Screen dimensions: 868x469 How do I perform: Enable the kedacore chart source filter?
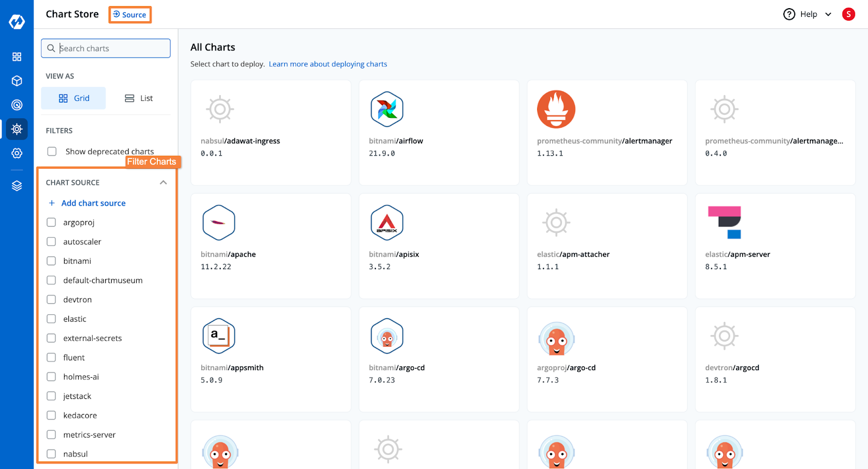click(x=52, y=415)
